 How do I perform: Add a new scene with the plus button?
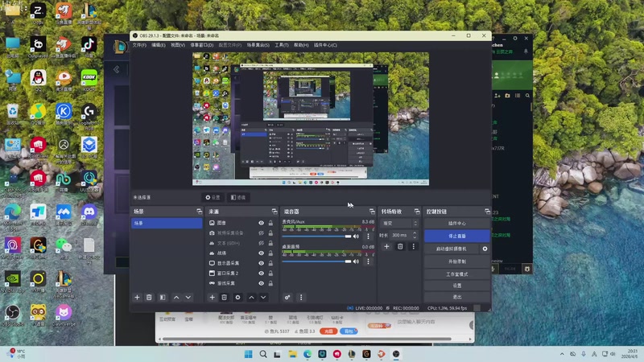137,297
